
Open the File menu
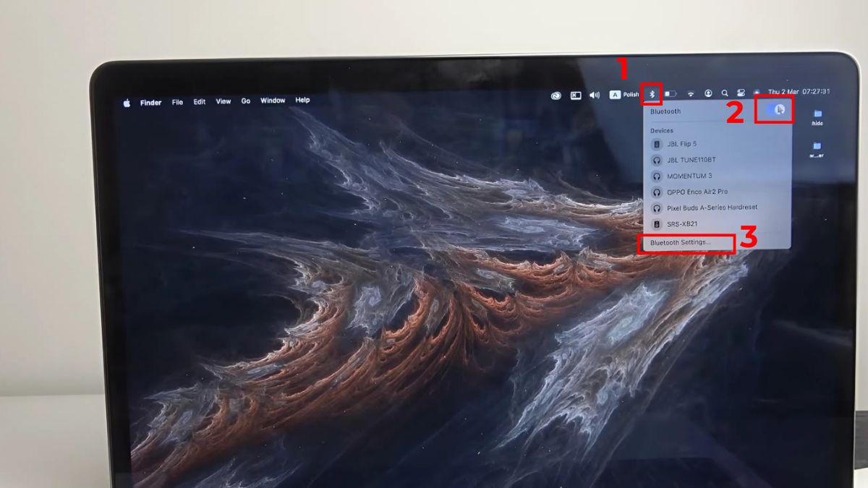179,101
